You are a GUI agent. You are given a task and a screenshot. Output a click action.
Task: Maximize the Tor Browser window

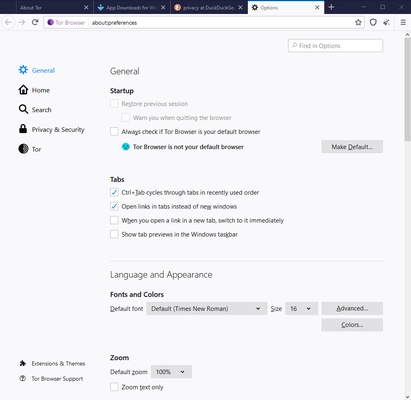(x=383, y=7)
